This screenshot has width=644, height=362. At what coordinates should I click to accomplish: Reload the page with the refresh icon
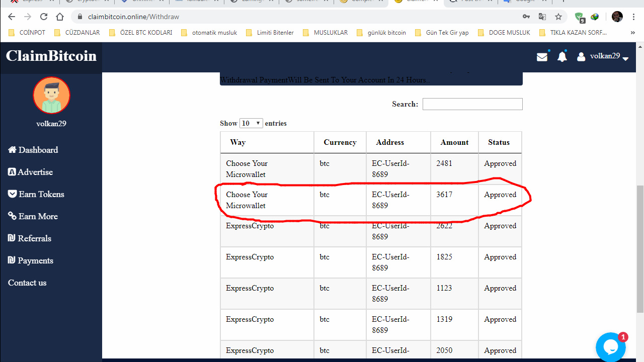click(x=44, y=17)
